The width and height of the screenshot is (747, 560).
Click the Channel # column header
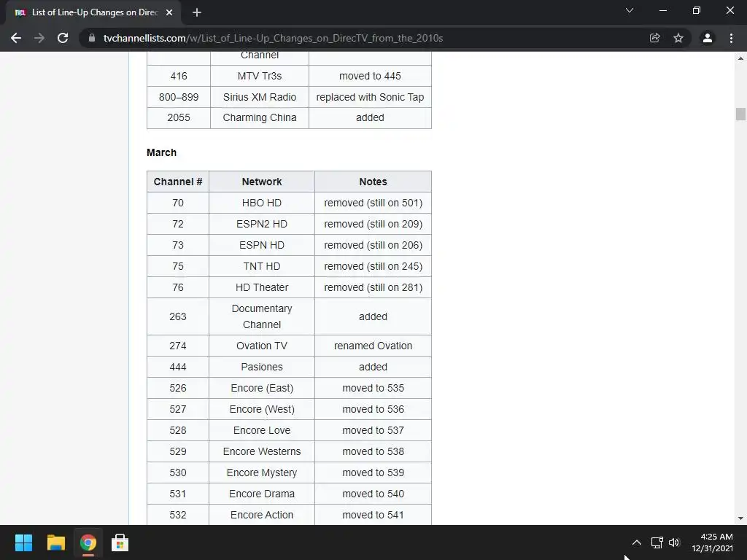point(178,182)
